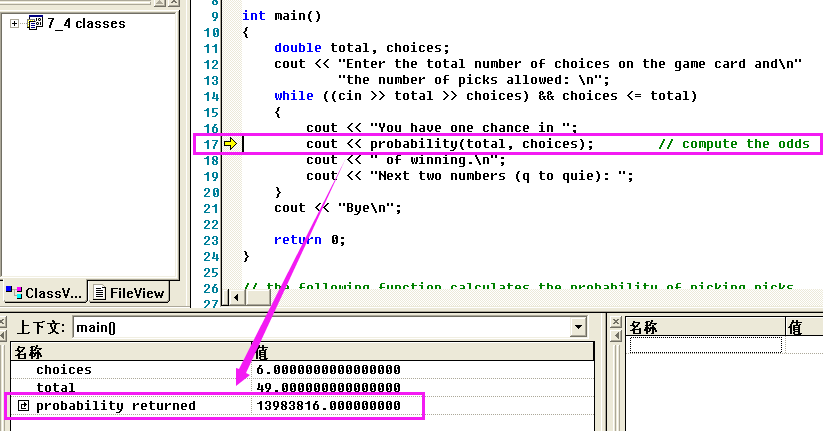Click line number 21 in the gutter
823x431 pixels.
(211, 208)
